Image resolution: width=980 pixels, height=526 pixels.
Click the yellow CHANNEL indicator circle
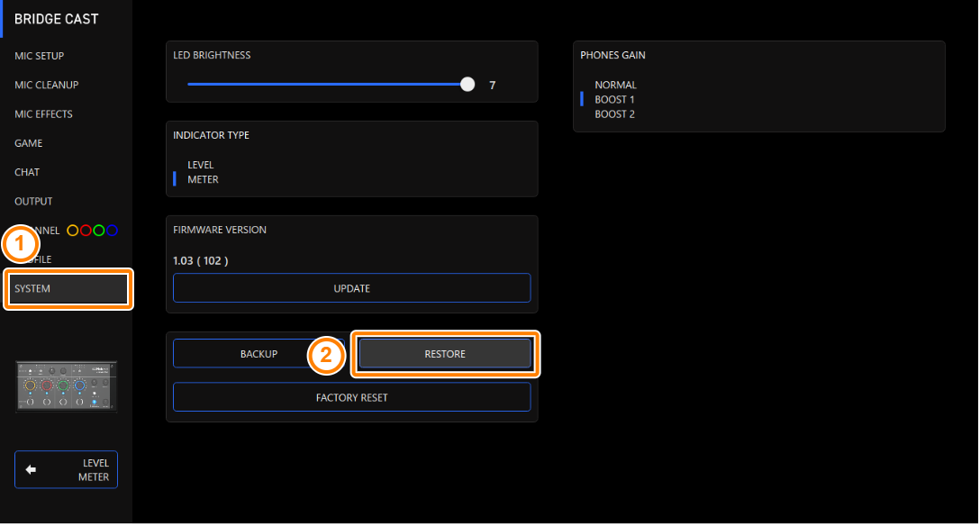(72, 230)
